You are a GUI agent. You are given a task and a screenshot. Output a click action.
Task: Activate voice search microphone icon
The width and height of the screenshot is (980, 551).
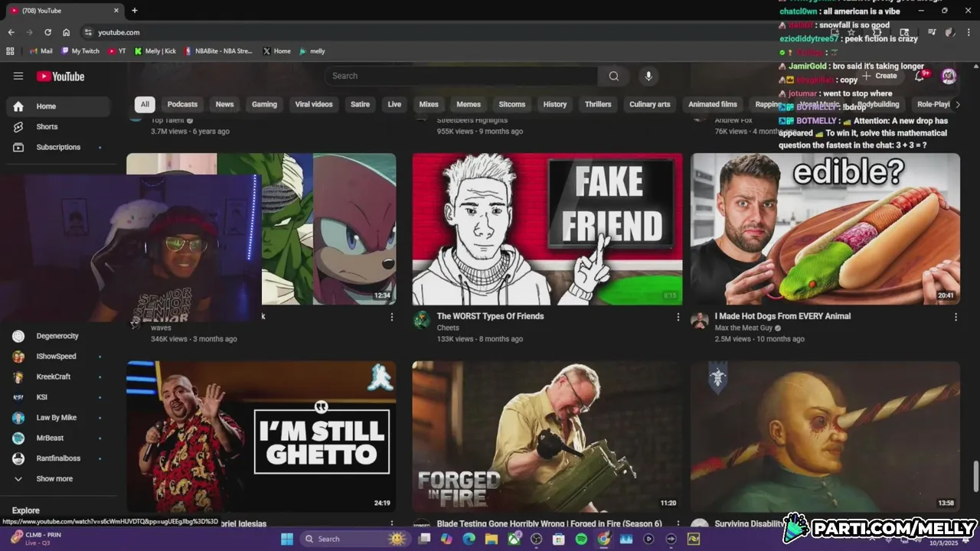click(x=648, y=76)
